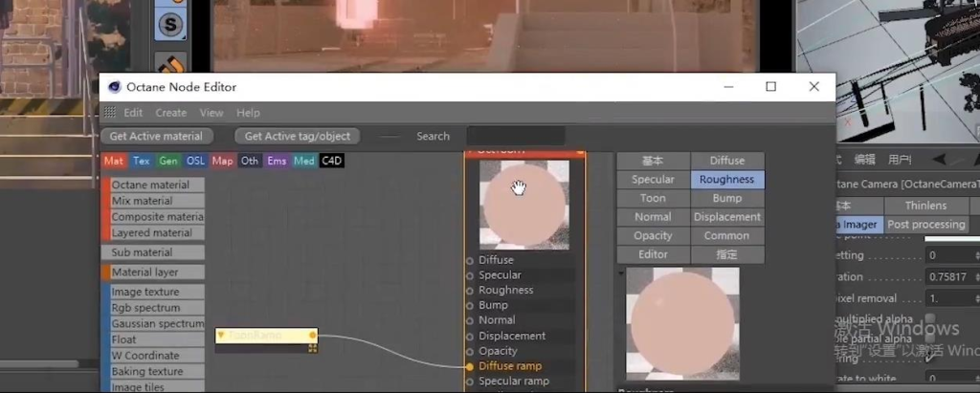
Task: Filter nodes by Oth category
Action: (250, 161)
